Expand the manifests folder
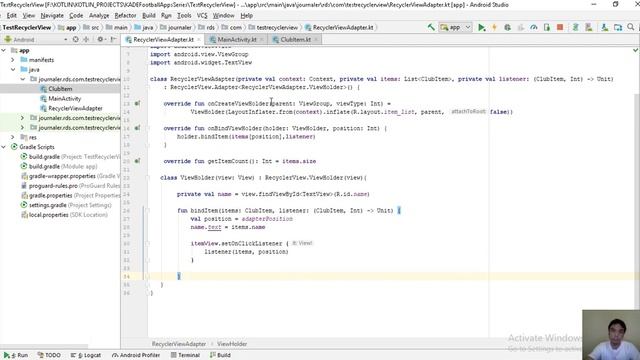 pyautogui.click(x=13, y=60)
